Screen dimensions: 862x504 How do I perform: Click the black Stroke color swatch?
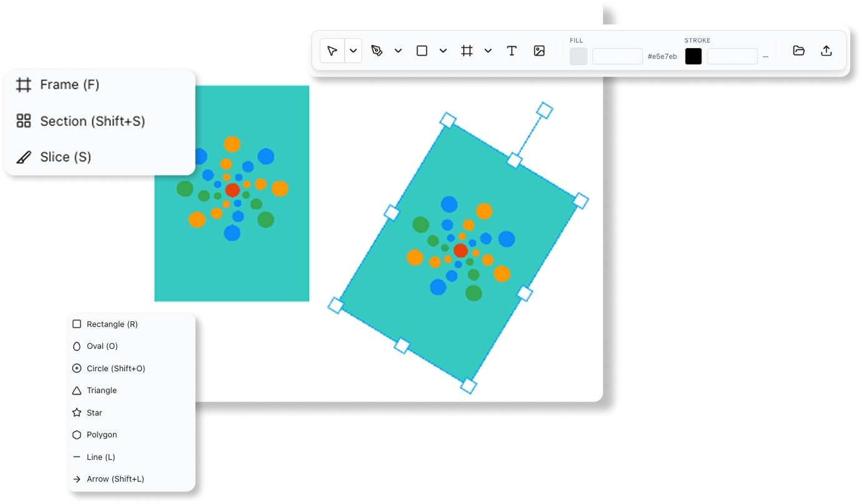693,56
